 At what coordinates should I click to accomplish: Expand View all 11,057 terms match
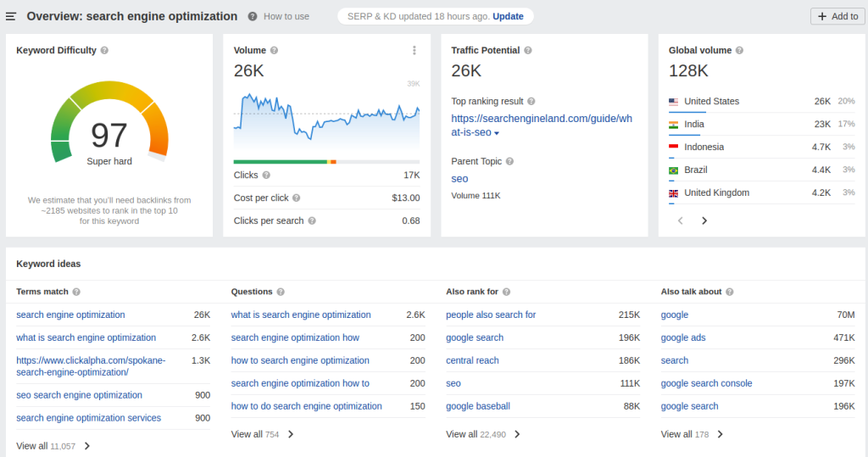pos(53,446)
